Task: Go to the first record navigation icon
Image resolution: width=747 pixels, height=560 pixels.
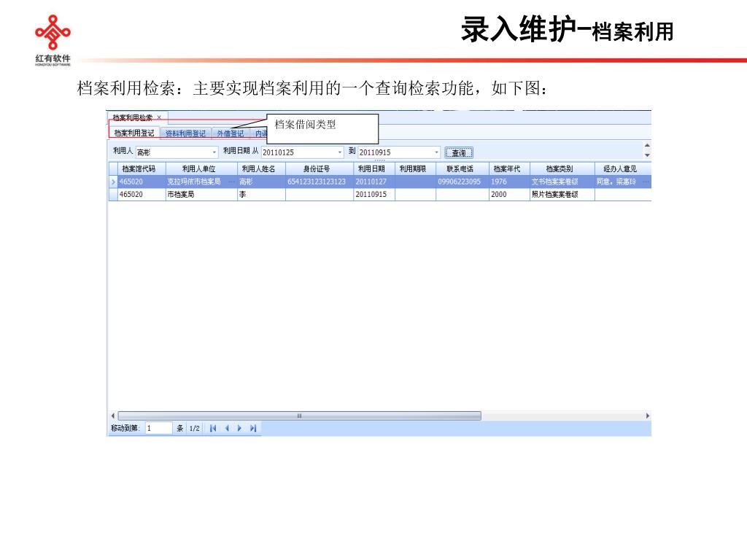Action: pos(213,428)
